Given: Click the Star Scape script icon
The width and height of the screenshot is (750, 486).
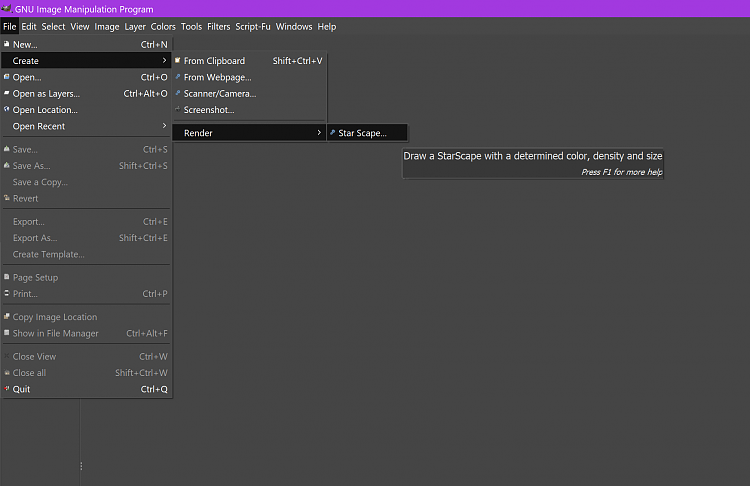Looking at the screenshot, I should [x=332, y=133].
